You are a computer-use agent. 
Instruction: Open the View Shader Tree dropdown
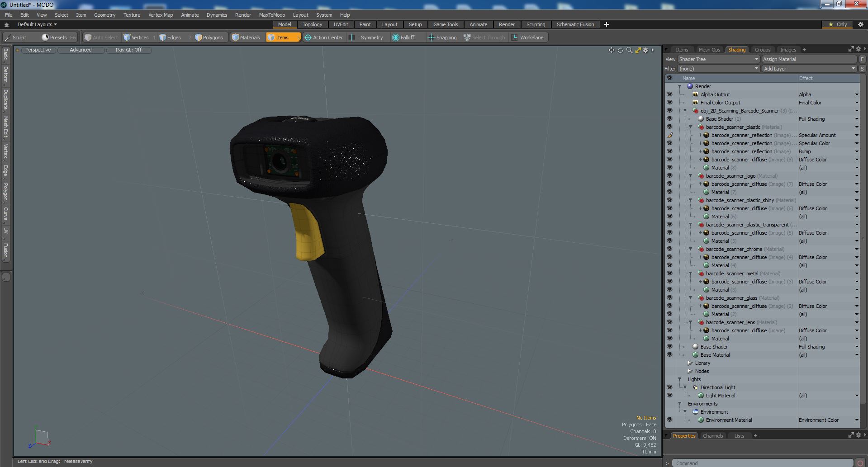(x=718, y=59)
